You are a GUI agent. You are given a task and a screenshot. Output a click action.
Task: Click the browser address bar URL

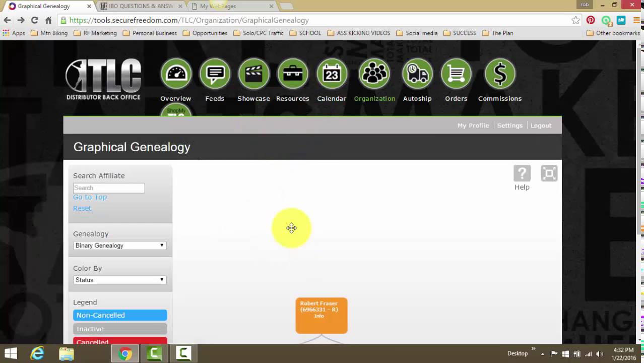[189, 20]
